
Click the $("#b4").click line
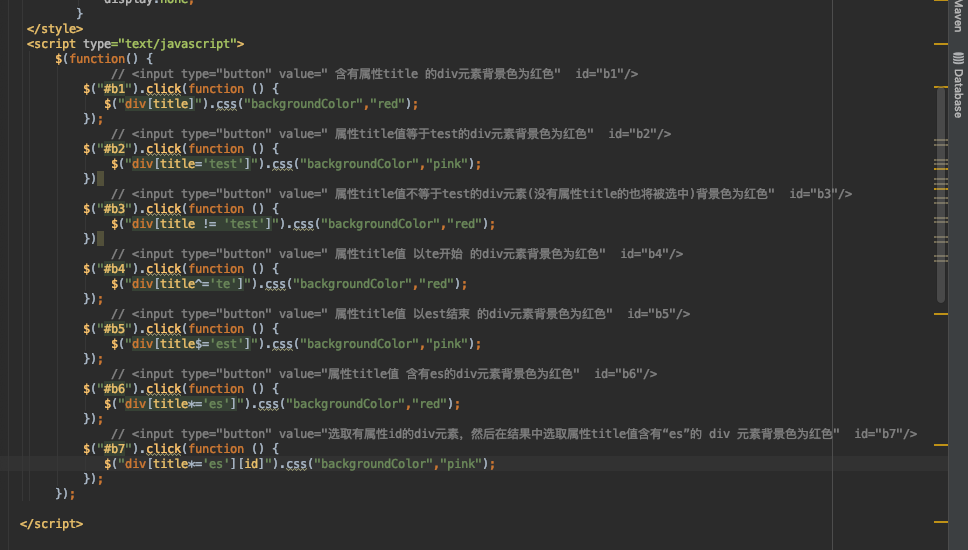click(x=181, y=269)
